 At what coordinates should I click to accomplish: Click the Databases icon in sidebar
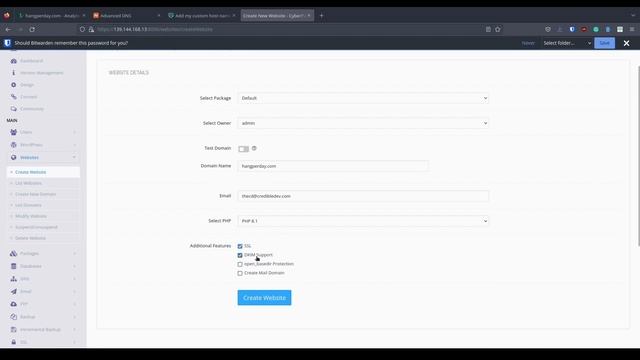pyautogui.click(x=13, y=266)
